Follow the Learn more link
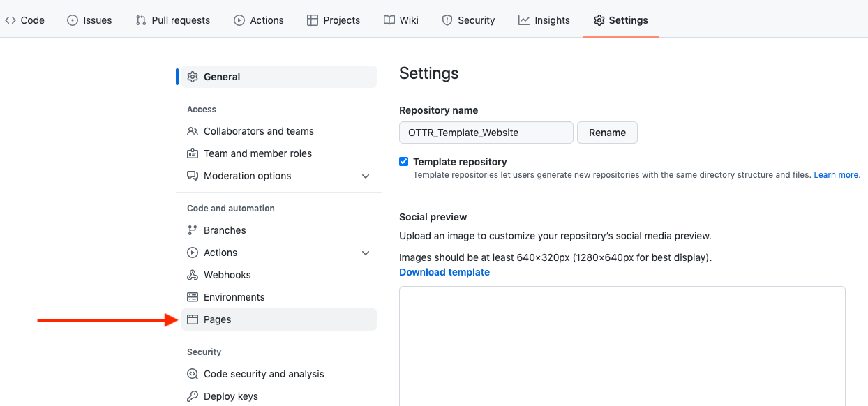The width and height of the screenshot is (868, 406). [x=837, y=175]
